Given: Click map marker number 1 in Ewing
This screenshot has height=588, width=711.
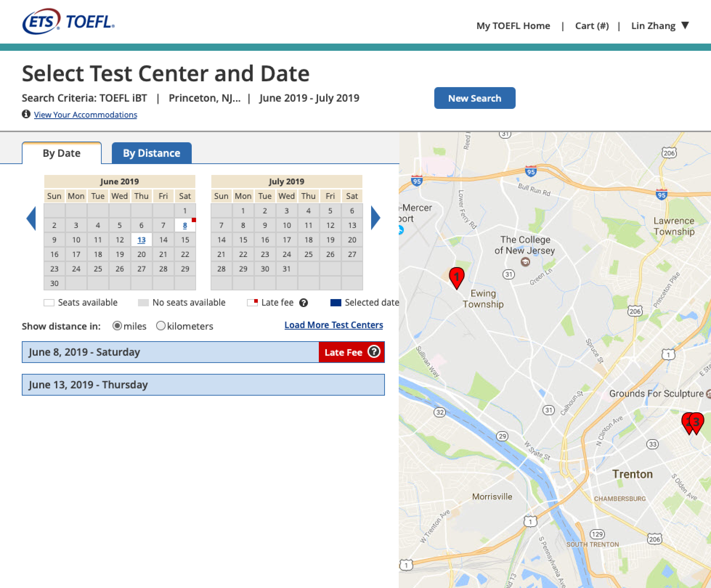Looking at the screenshot, I should [456, 277].
